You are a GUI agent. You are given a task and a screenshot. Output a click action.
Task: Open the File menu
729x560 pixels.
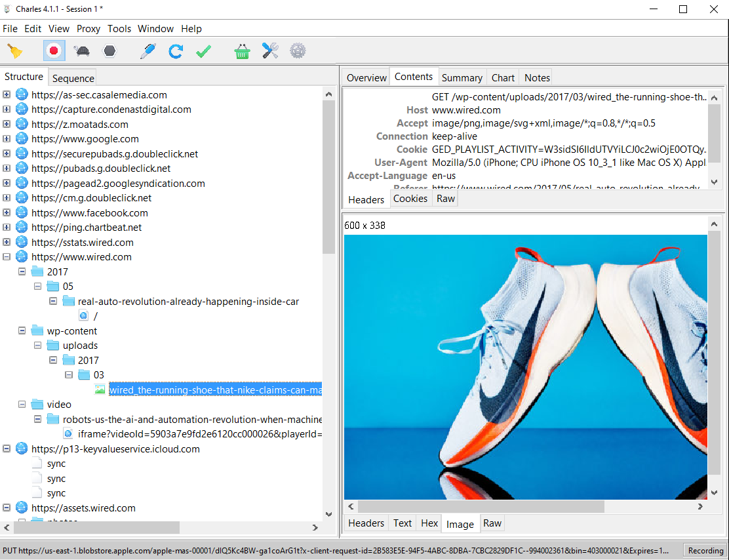click(x=10, y=29)
